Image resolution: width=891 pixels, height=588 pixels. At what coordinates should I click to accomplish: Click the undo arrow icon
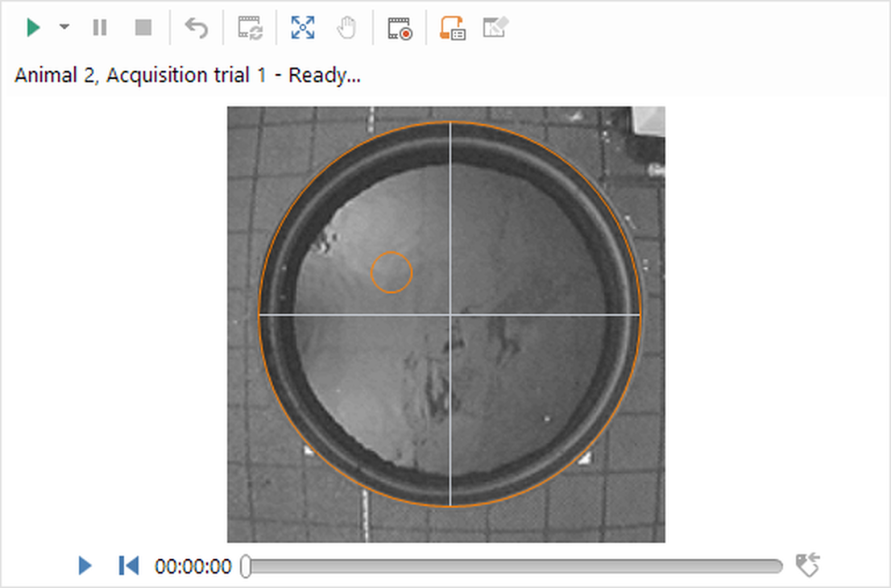tap(197, 28)
